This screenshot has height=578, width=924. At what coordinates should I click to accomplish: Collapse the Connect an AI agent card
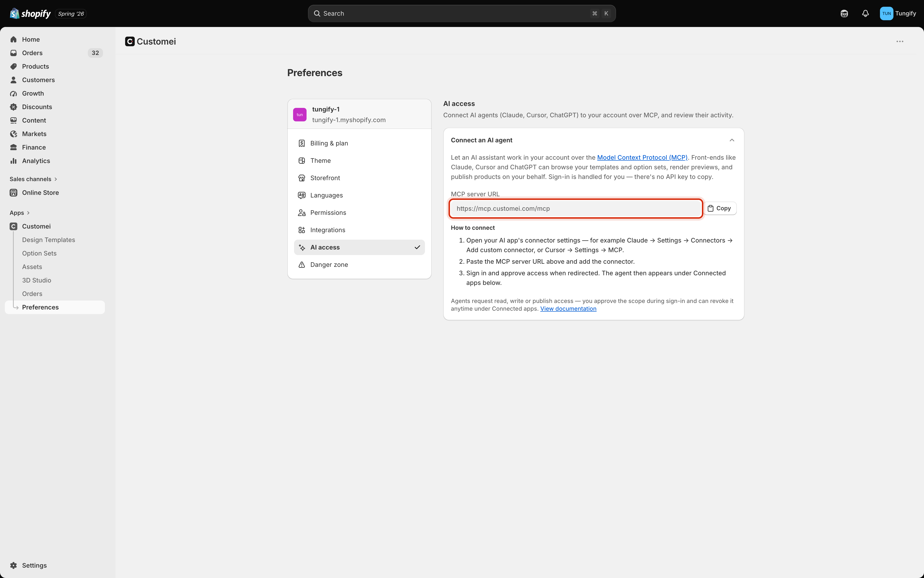(732, 140)
